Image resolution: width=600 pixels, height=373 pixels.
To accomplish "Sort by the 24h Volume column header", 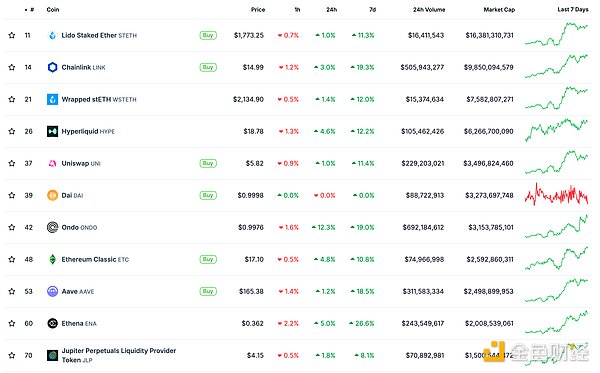I will click(429, 10).
